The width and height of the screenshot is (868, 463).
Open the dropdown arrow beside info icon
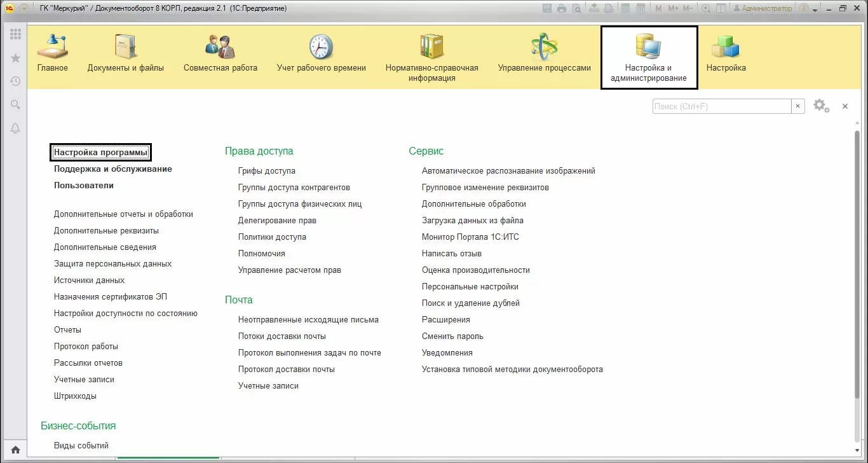[815, 10]
